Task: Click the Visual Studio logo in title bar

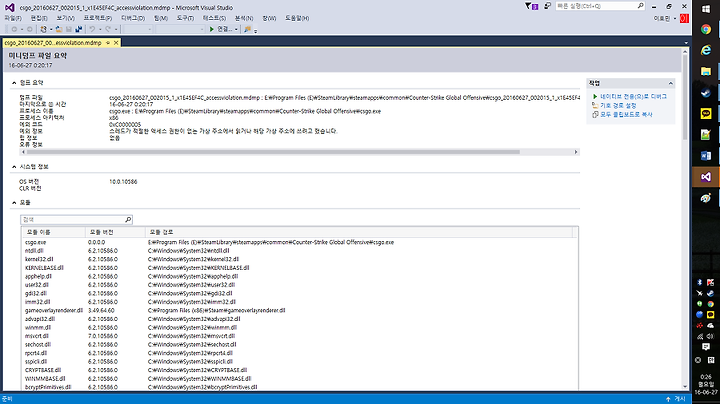Action: (10, 7)
